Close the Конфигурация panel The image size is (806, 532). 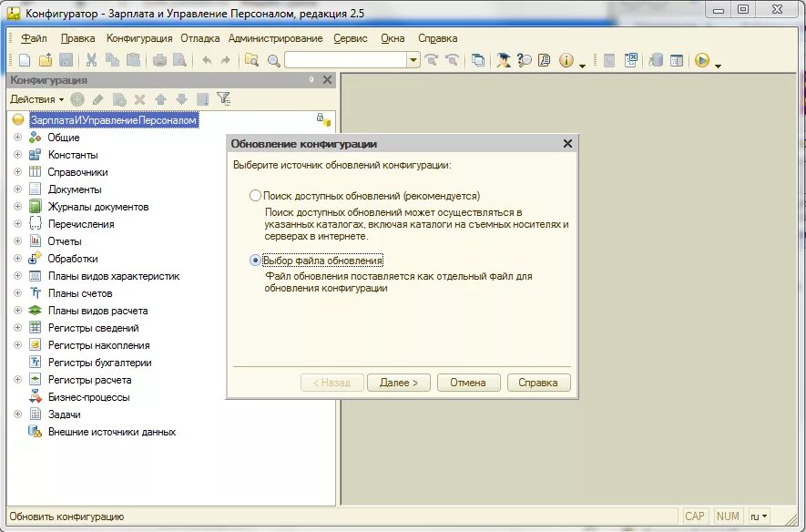tap(327, 79)
